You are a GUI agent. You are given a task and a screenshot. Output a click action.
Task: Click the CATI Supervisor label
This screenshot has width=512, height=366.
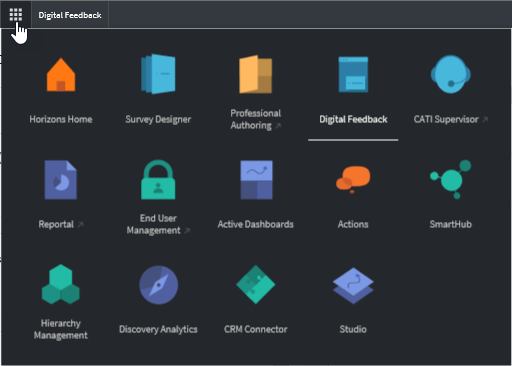446,119
